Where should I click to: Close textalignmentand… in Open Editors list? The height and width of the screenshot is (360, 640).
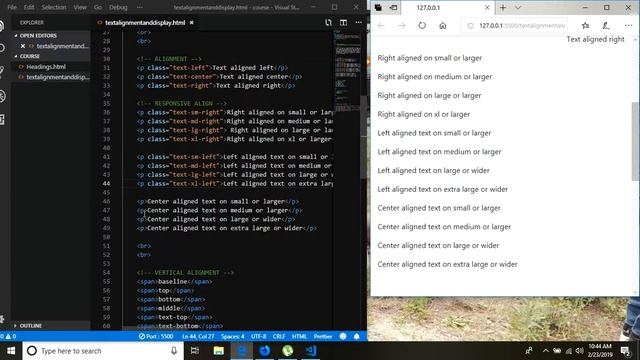coord(23,46)
